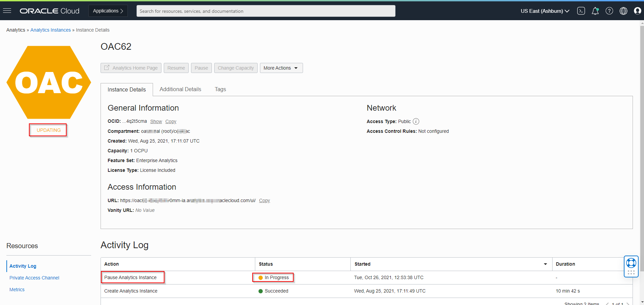Switch to the Additional Details tab
Image resolution: width=644 pixels, height=305 pixels.
pos(180,89)
